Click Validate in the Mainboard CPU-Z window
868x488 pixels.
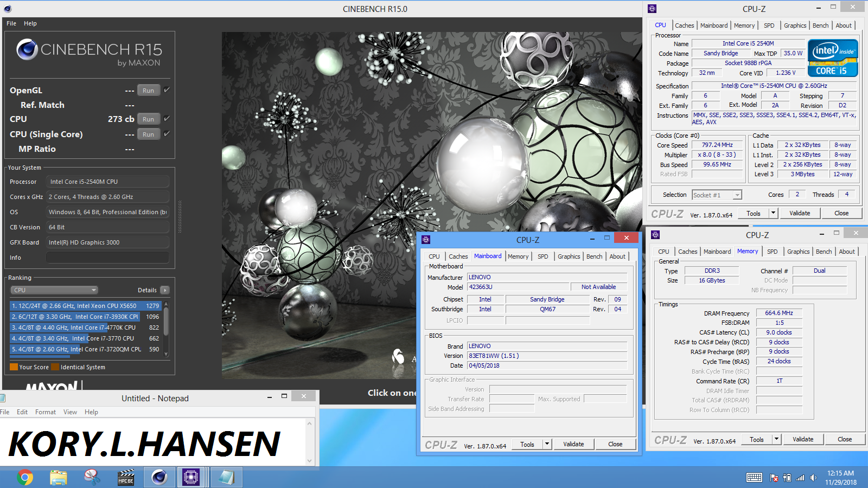coord(573,444)
